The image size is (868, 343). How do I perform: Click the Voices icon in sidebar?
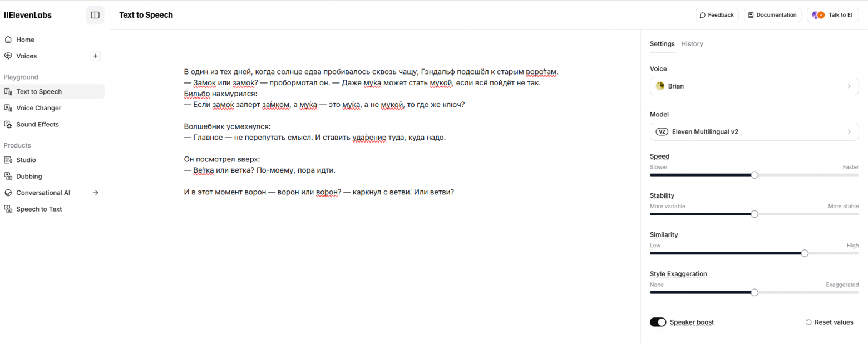click(8, 56)
